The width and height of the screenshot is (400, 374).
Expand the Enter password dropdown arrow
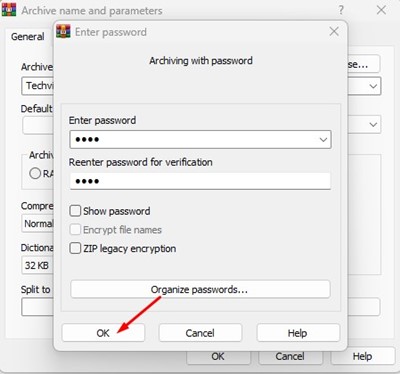pyautogui.click(x=323, y=140)
